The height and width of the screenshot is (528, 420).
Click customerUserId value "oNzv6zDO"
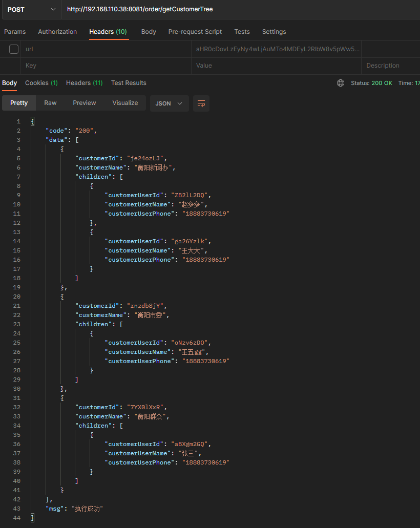pyautogui.click(x=190, y=343)
